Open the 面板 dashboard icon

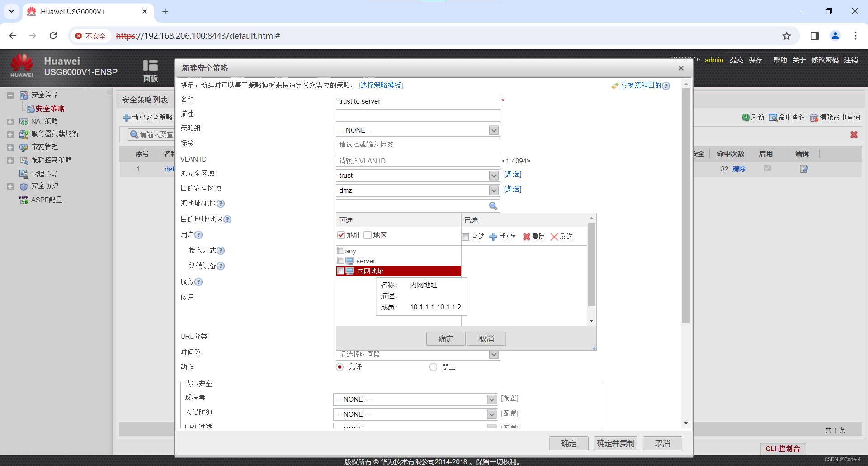151,71
